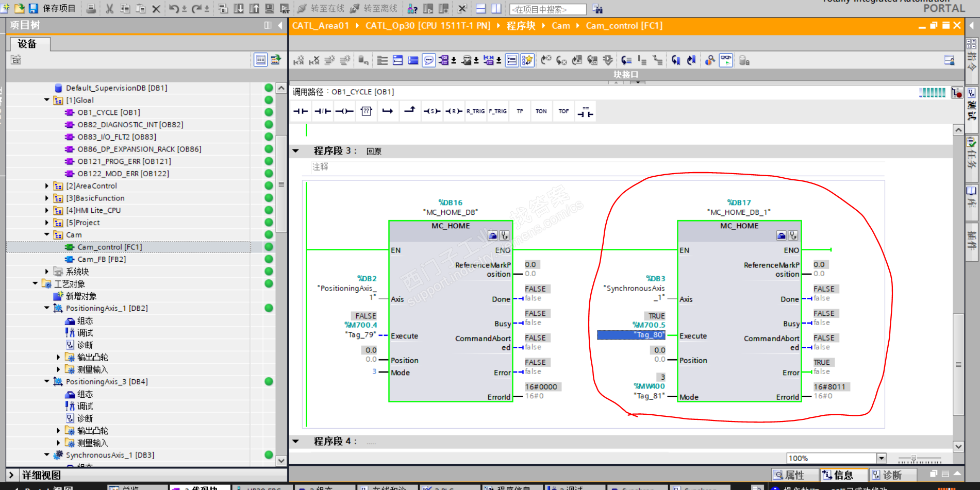Click the %M700.4 Execute operand

tap(361, 325)
